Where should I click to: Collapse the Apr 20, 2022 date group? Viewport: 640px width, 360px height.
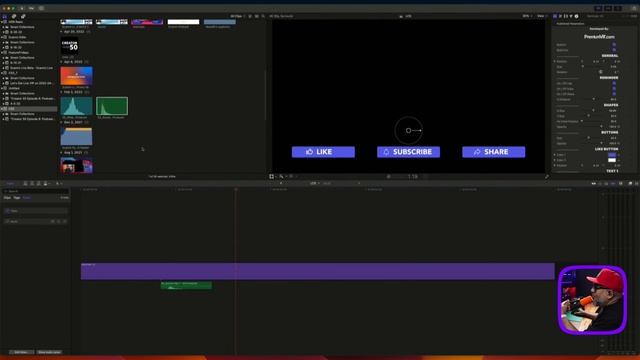pyautogui.click(x=62, y=31)
